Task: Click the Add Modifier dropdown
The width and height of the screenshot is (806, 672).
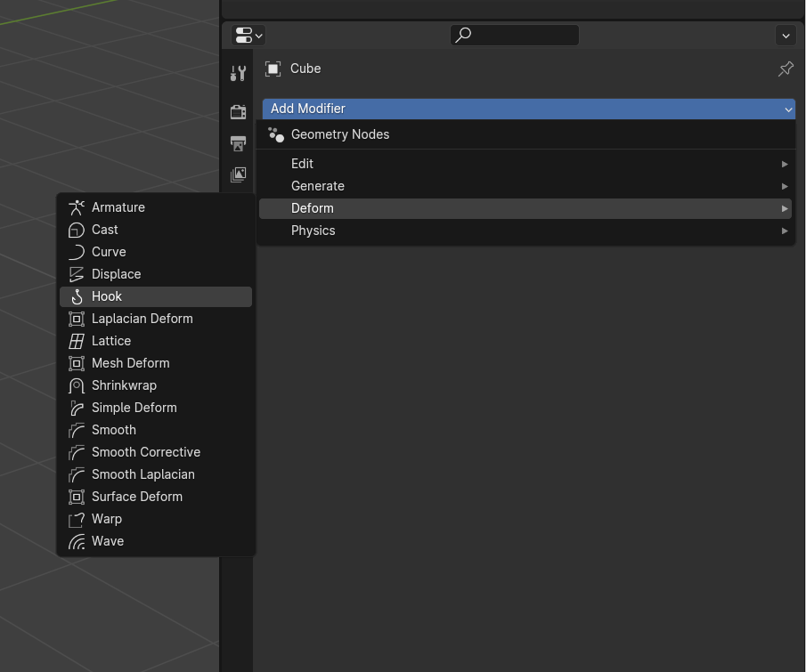Action: pyautogui.click(x=529, y=109)
